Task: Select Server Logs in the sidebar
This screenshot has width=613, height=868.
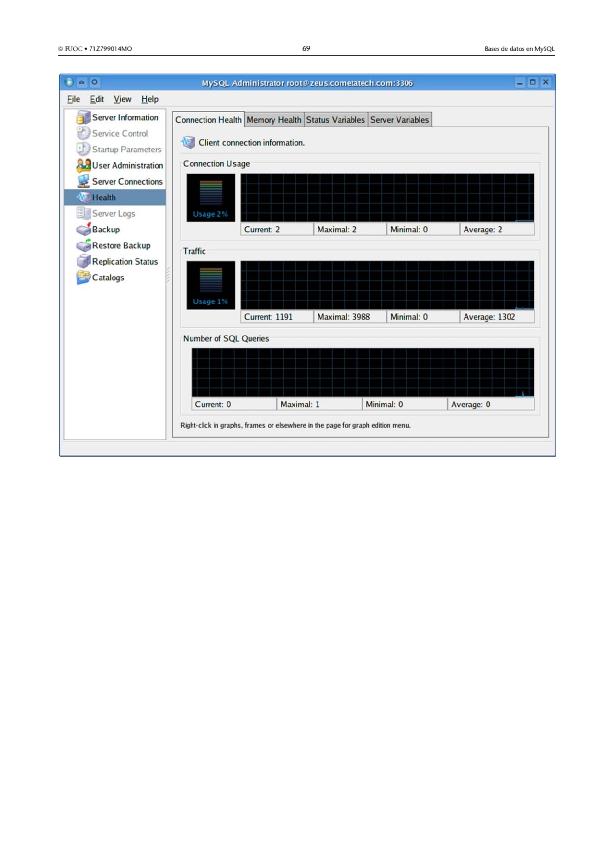Action: (x=114, y=214)
